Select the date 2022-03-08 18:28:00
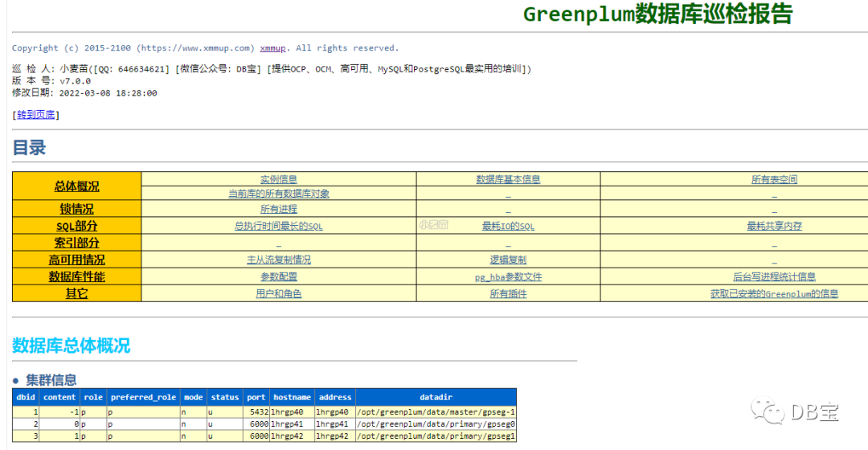The image size is (868, 450). [x=108, y=93]
